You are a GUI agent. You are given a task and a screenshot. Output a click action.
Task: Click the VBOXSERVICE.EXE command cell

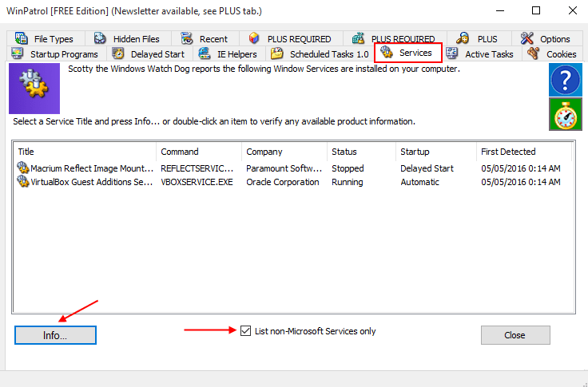197,182
